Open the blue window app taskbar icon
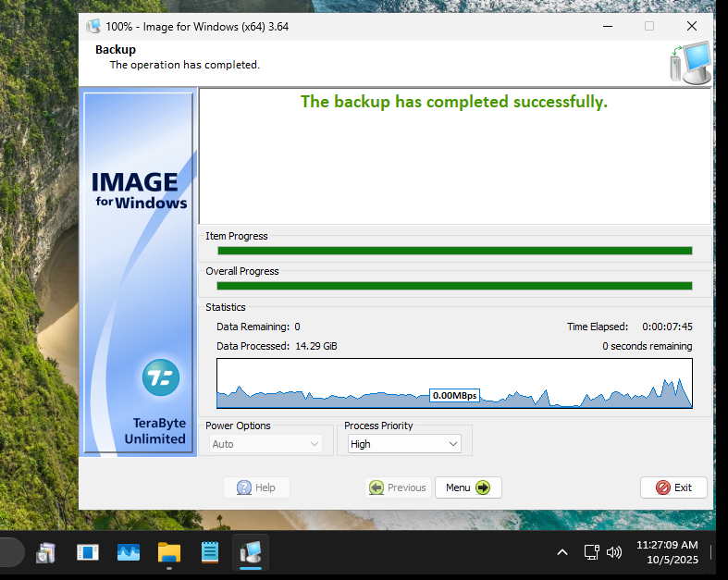 pos(88,552)
